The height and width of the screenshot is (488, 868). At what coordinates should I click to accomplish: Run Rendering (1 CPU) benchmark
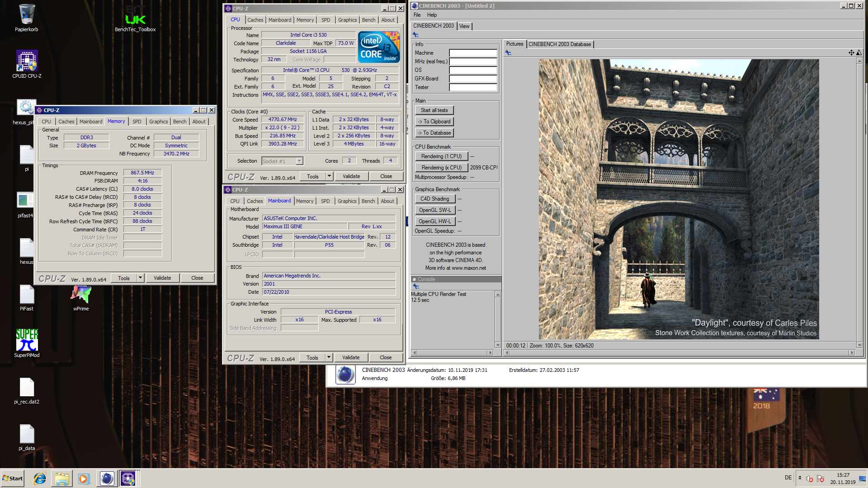441,156
